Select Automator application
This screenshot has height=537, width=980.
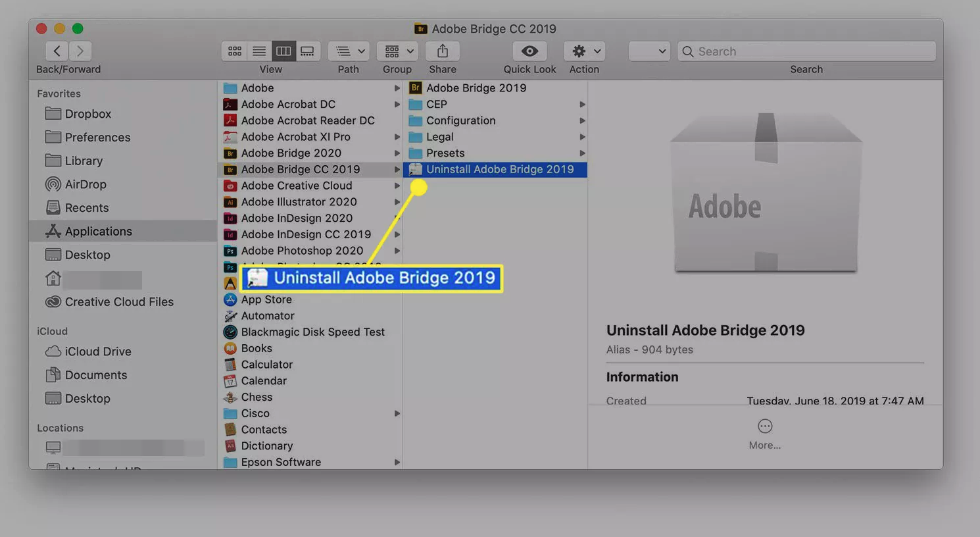point(309,316)
